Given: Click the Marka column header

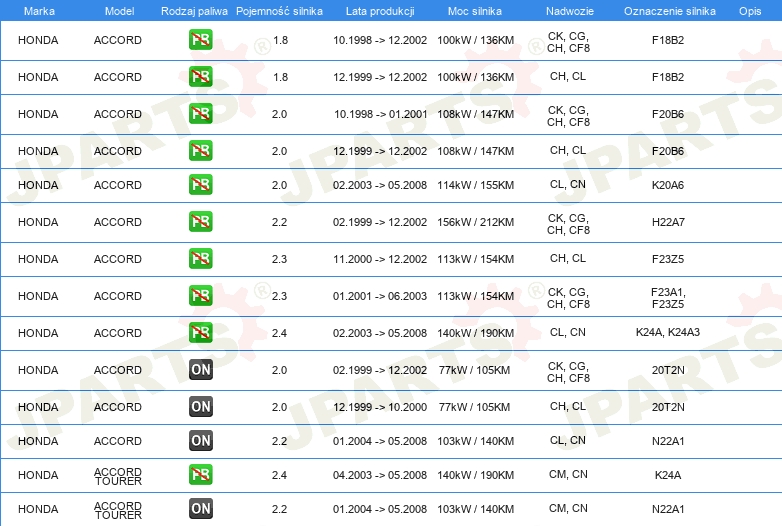Looking at the screenshot, I should click(x=39, y=11).
